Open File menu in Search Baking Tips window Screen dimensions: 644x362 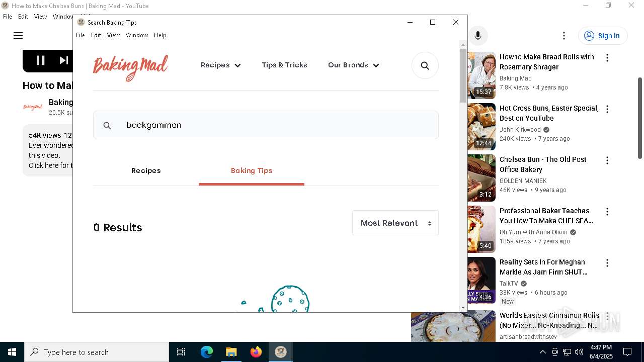click(x=80, y=35)
